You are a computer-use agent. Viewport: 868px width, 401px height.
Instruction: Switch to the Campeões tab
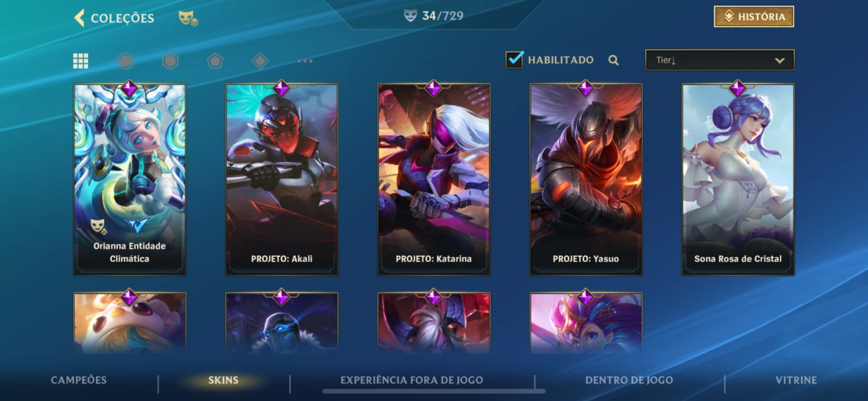point(79,380)
